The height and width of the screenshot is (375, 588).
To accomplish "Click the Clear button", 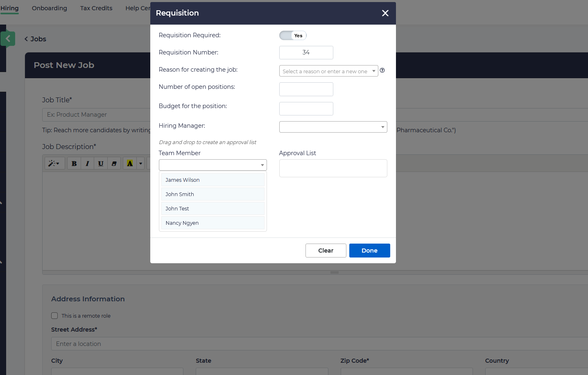I will 326,251.
